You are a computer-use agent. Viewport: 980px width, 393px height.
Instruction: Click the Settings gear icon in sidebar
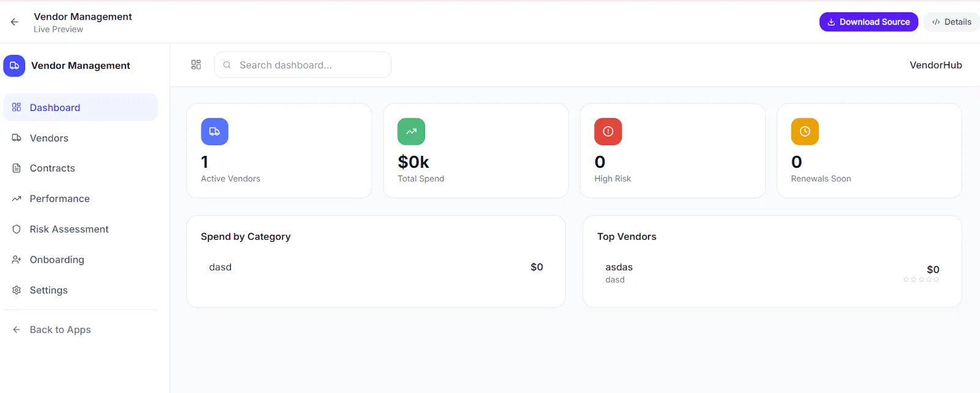(17, 290)
